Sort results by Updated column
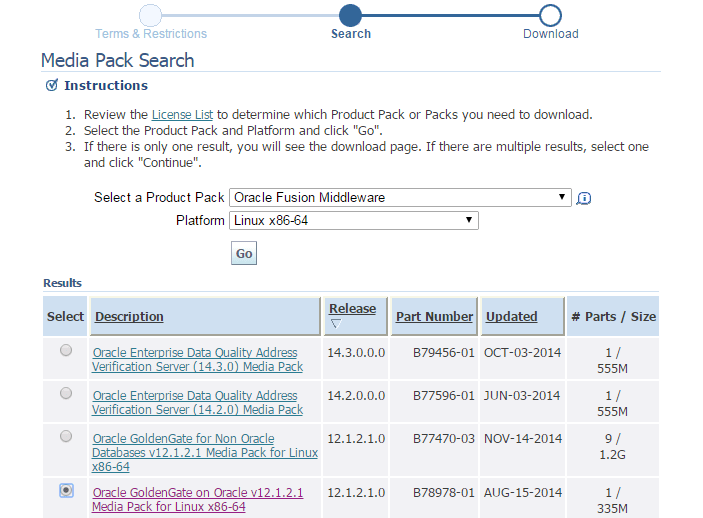 pos(512,316)
